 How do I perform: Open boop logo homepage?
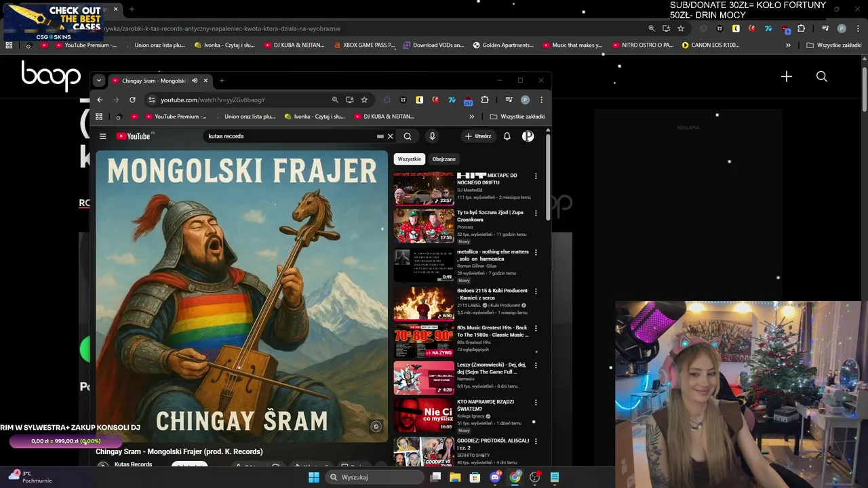pyautogui.click(x=51, y=76)
